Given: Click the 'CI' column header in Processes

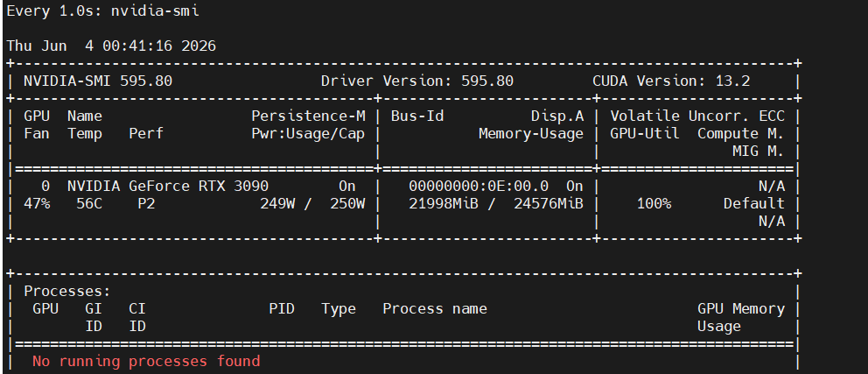Looking at the screenshot, I should tap(137, 308).
